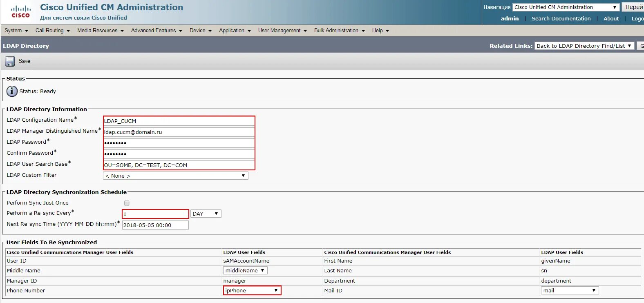
Task: Open the User Management menu
Action: point(282,31)
